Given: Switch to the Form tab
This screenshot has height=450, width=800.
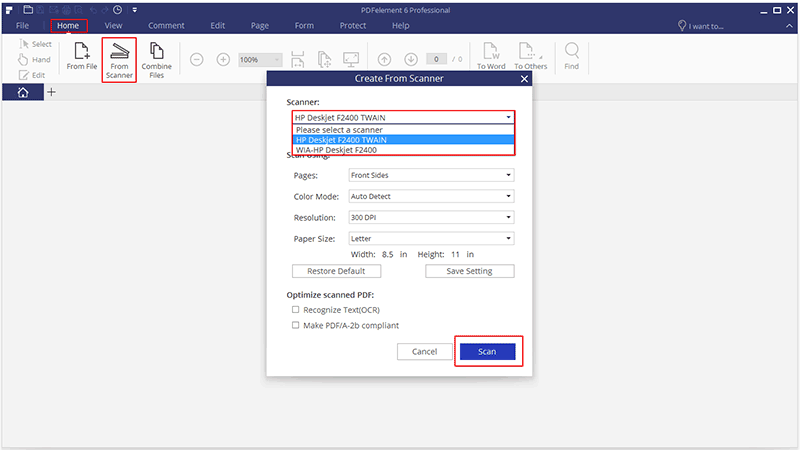Looking at the screenshot, I should pos(304,26).
